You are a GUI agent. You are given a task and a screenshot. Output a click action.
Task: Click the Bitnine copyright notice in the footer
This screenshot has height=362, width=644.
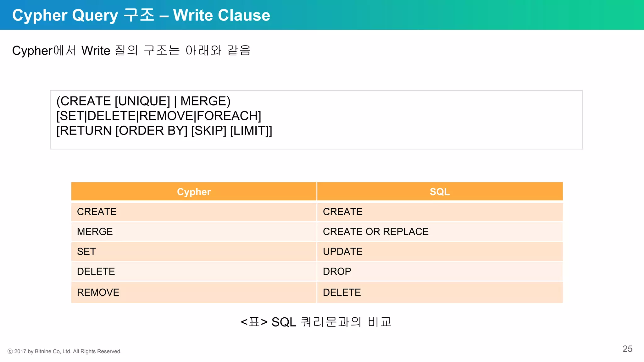pyautogui.click(x=64, y=351)
